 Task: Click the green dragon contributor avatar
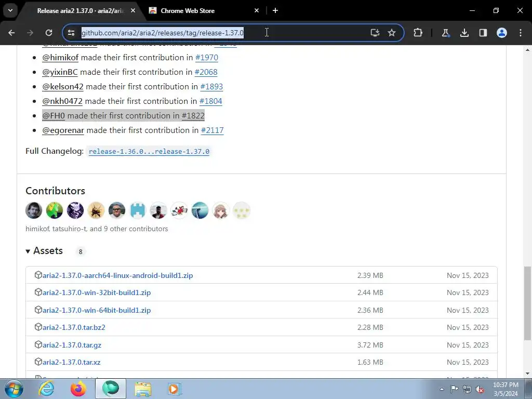(x=54, y=210)
